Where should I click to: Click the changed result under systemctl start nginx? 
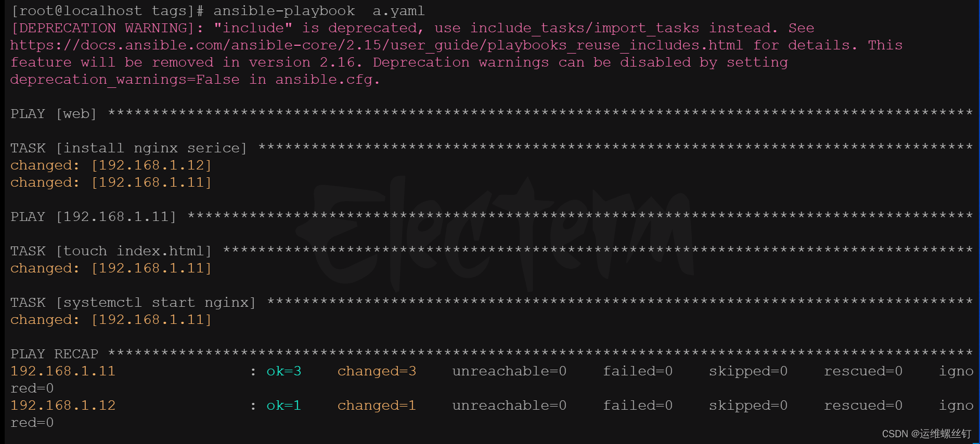coord(111,320)
